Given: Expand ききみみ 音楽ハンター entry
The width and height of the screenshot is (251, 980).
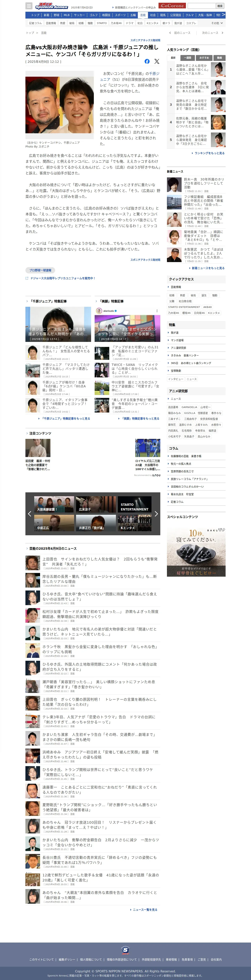Looking at the screenshot, I should point(196,355).
